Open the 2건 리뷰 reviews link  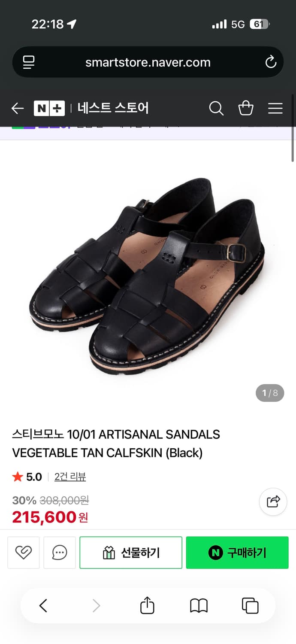point(70,477)
